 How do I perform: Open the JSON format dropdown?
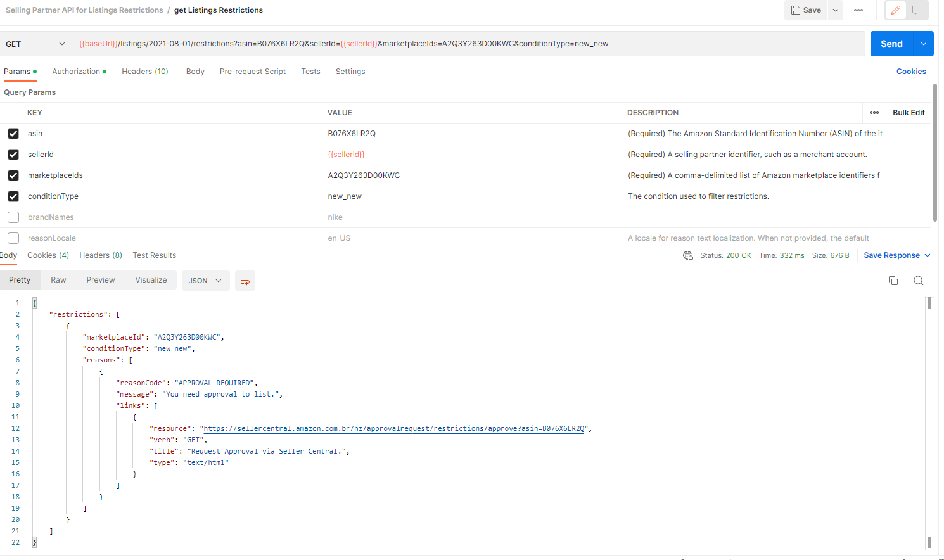pos(205,281)
